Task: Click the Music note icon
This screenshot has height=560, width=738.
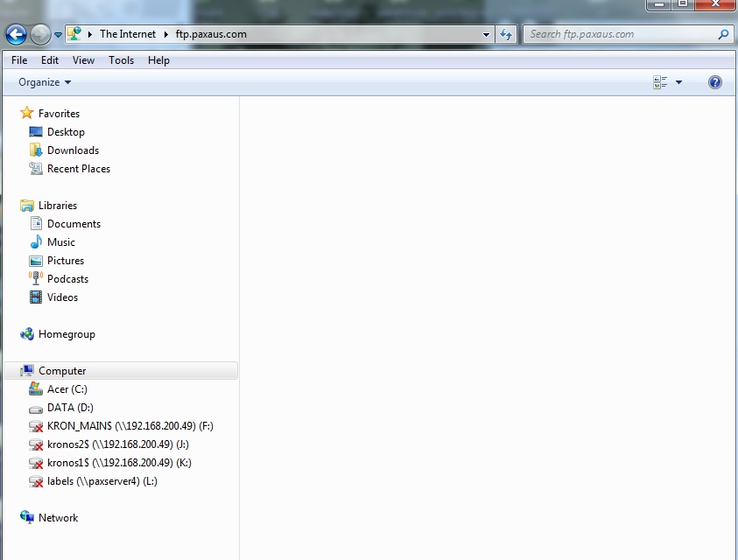Action: [36, 241]
